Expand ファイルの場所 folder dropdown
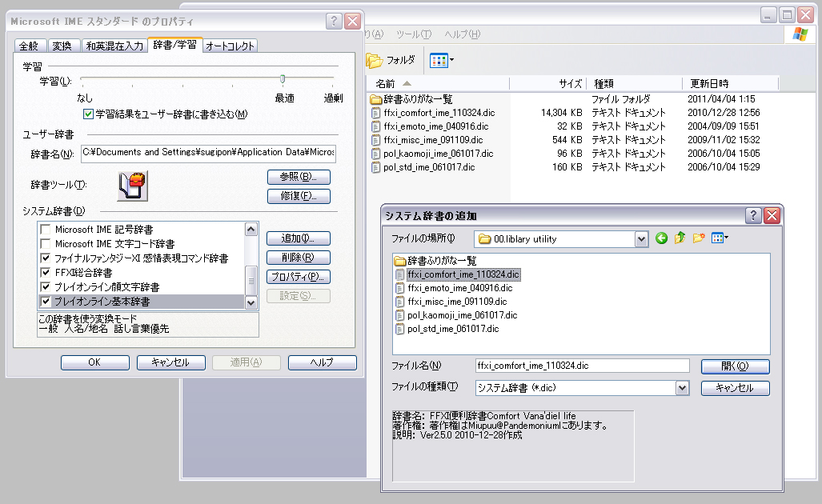 641,239
